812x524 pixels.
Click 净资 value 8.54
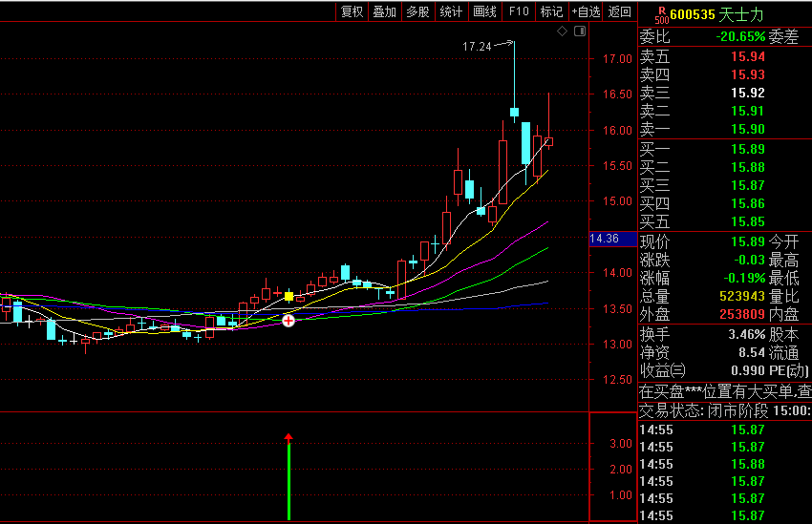(752, 352)
